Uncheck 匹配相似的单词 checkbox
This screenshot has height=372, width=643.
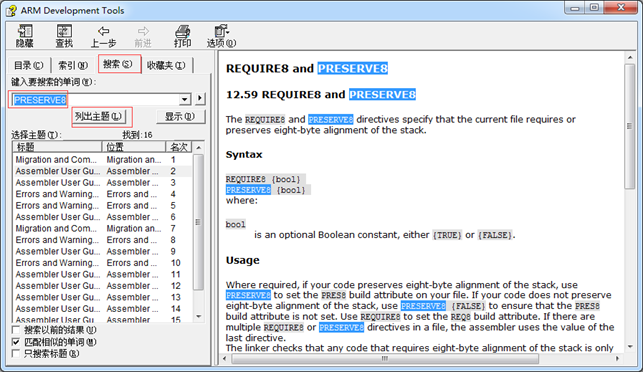(x=16, y=342)
